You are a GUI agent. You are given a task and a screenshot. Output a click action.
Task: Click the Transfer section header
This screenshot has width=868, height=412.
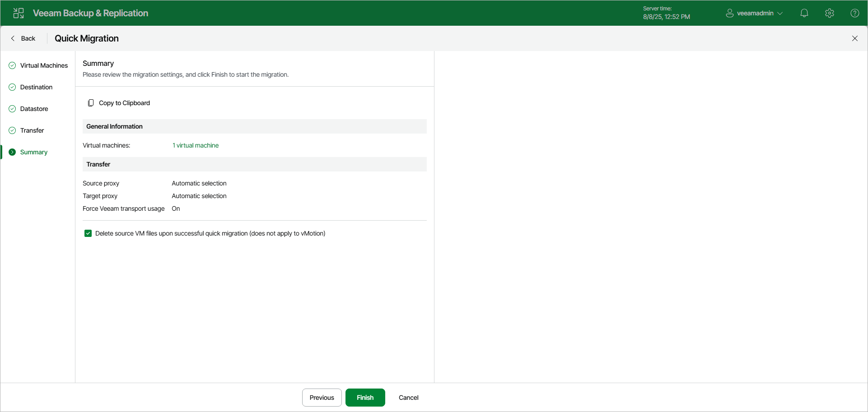tap(255, 164)
